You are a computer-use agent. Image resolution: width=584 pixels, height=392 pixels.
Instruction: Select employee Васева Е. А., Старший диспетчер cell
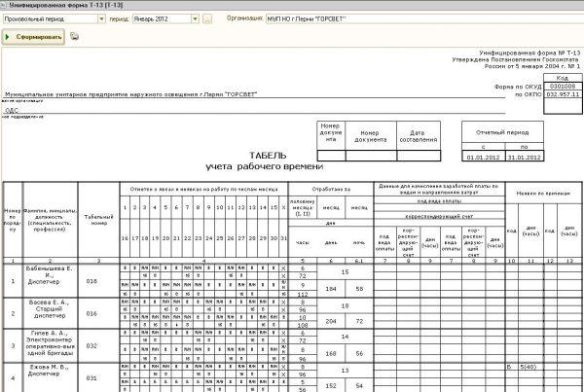click(51, 313)
